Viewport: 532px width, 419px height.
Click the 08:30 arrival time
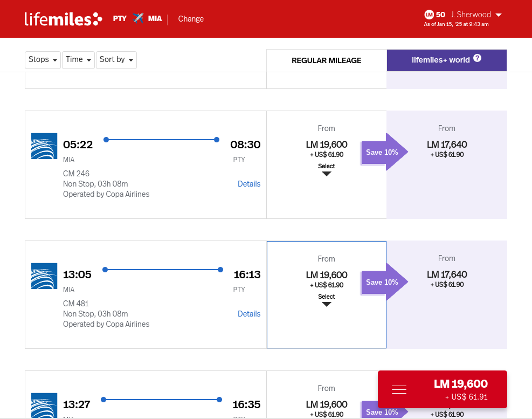(245, 145)
